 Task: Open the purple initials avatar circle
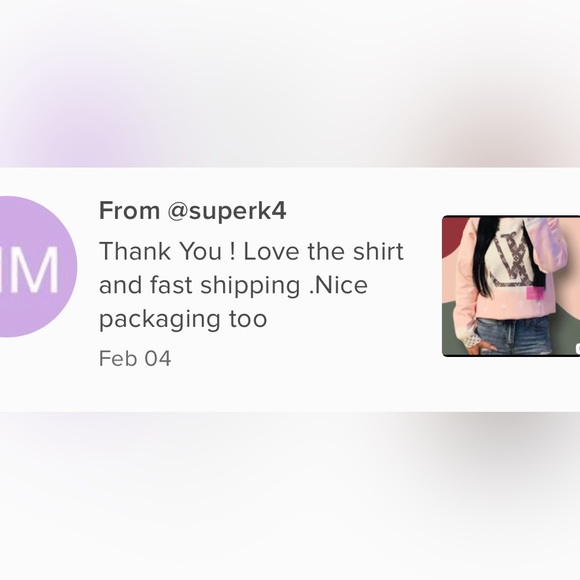[37, 267]
